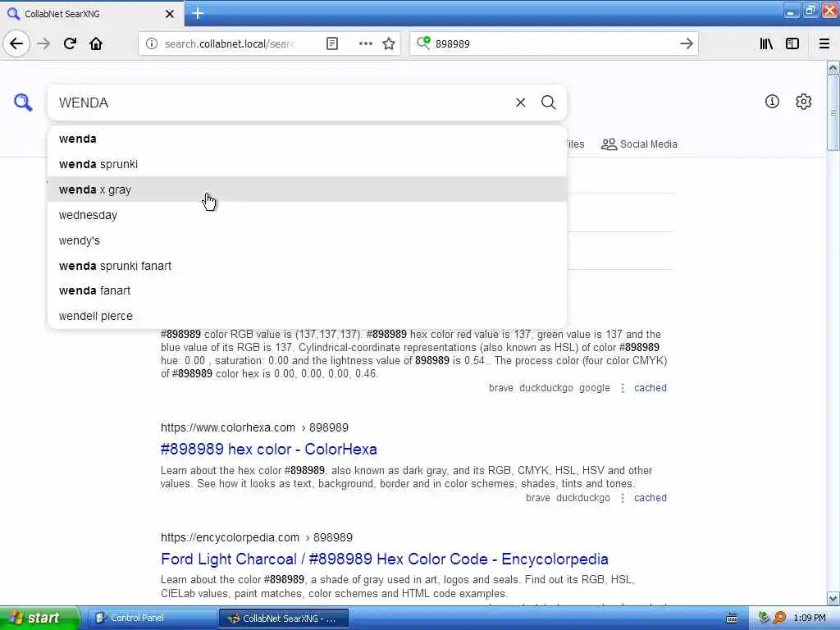Reload the current page

click(x=71, y=43)
